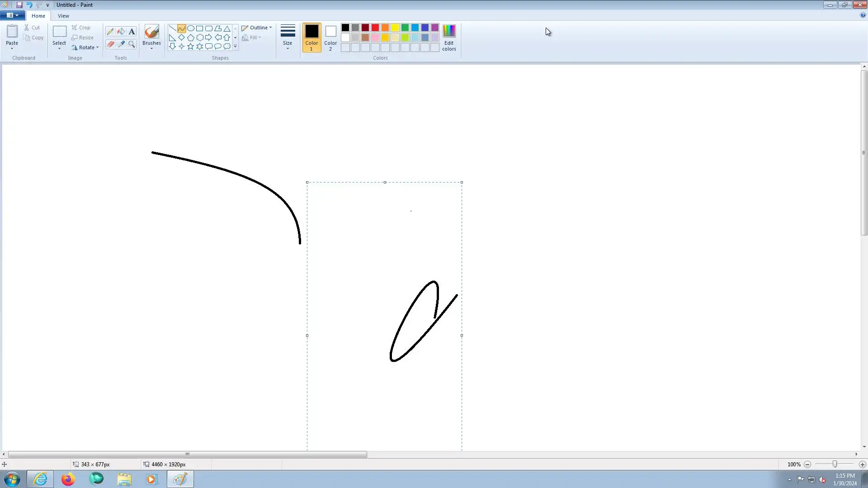Select the Eraser tool
The height and width of the screenshot is (488, 868).
click(110, 44)
